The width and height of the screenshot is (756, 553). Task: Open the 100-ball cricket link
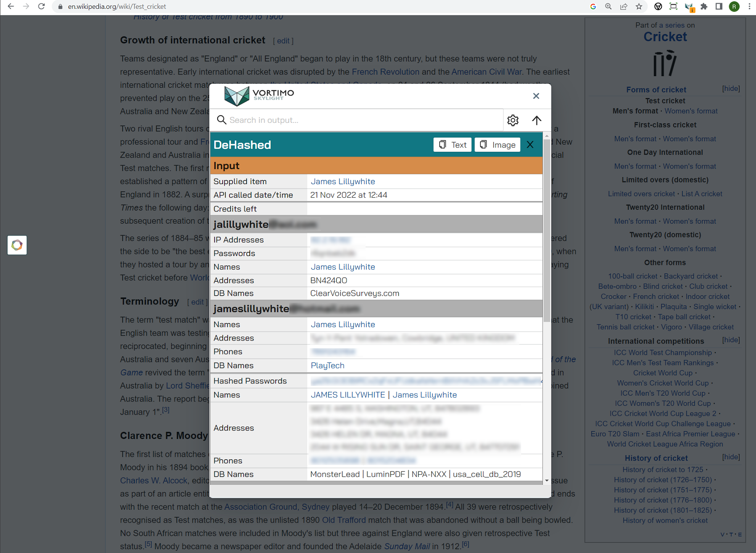click(632, 276)
